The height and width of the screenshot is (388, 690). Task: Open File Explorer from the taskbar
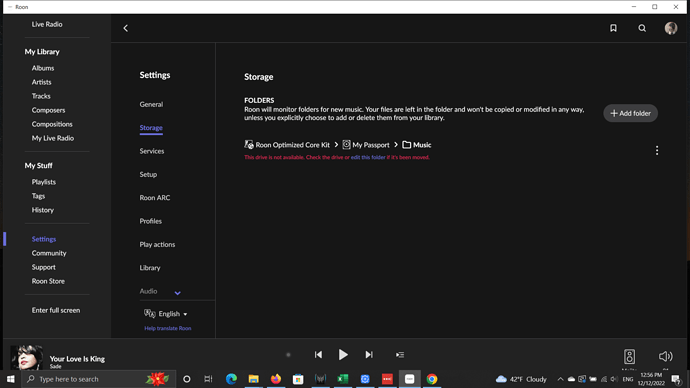tap(253, 379)
